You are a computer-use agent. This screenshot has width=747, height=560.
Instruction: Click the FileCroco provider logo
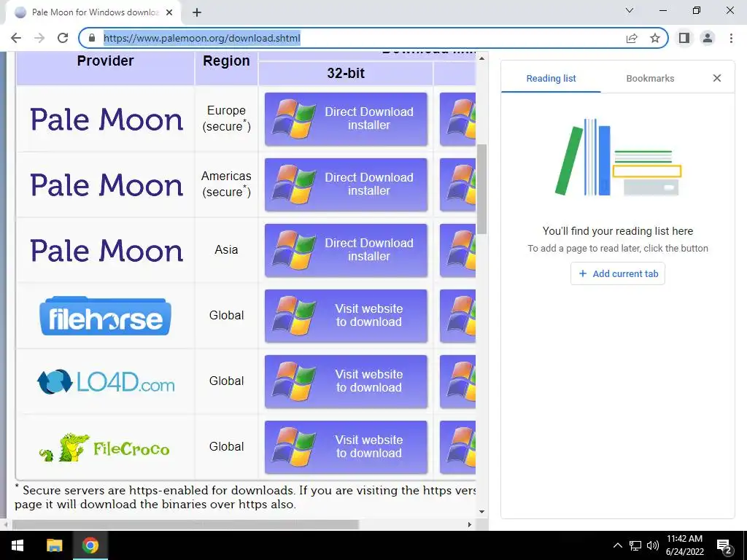(x=104, y=448)
